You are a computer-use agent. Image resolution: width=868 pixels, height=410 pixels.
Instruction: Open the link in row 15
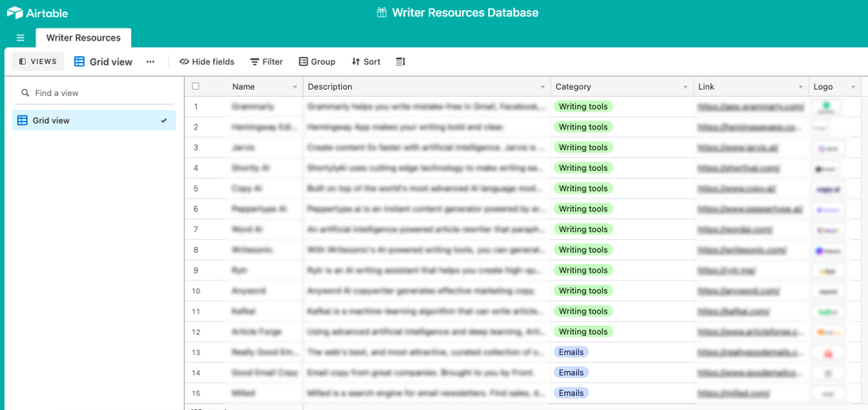(x=734, y=393)
